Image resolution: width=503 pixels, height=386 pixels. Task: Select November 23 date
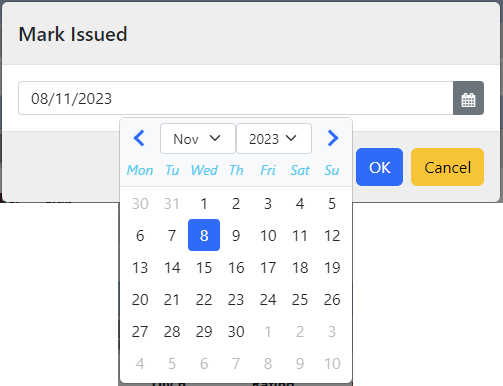point(236,299)
